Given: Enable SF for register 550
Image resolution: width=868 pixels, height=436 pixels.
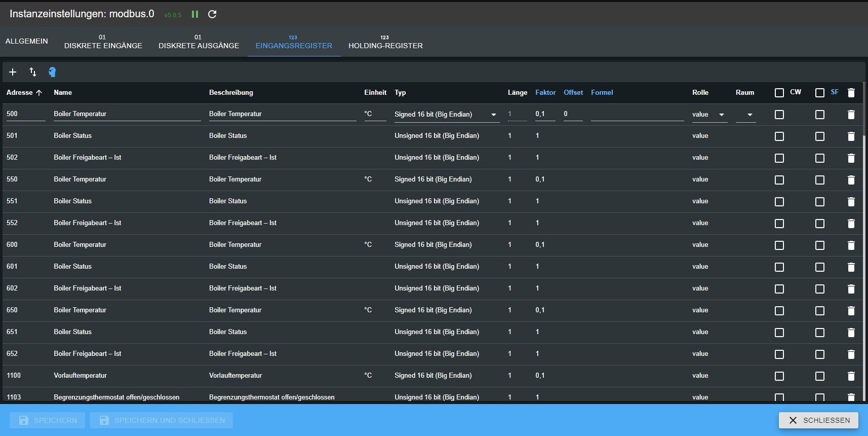Looking at the screenshot, I should (x=820, y=180).
